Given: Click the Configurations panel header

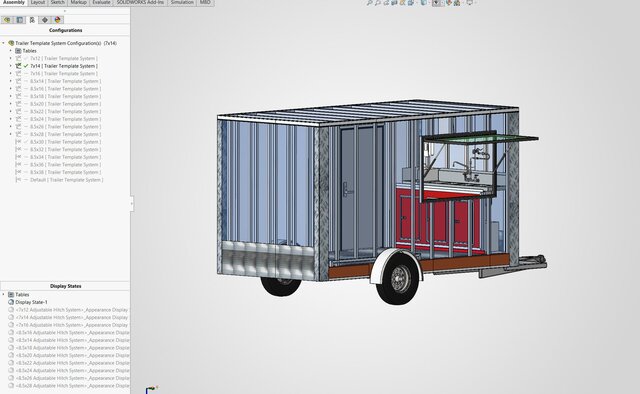Looking at the screenshot, I should pos(65,30).
